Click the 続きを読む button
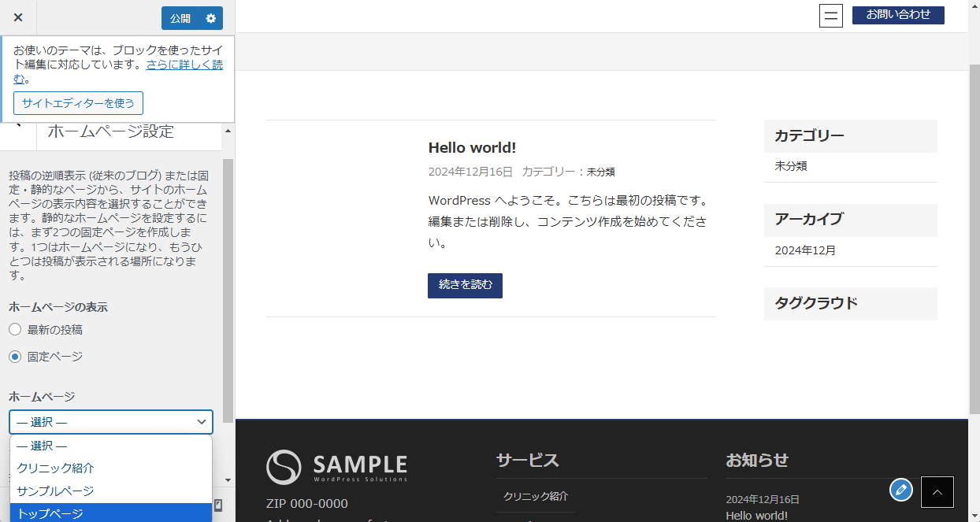The image size is (980, 522). pos(465,285)
